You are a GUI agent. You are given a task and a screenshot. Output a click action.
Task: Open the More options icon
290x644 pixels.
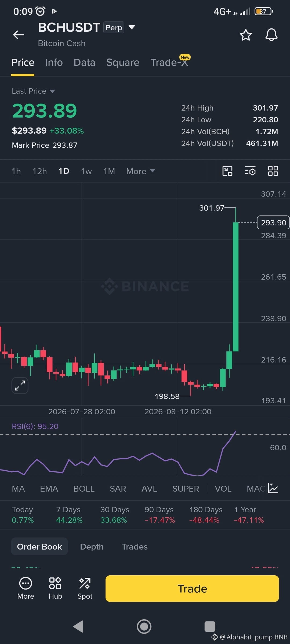(26, 588)
